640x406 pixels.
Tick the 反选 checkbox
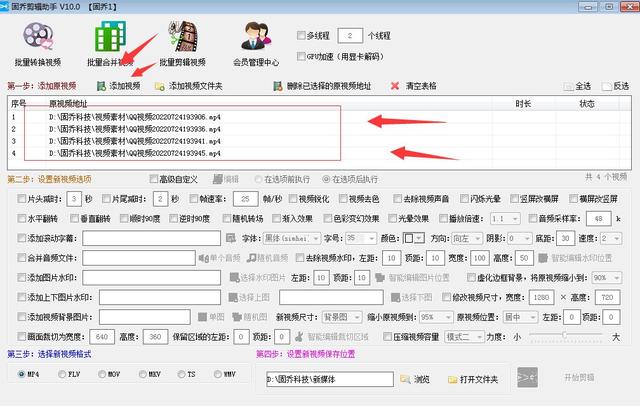click(x=607, y=86)
